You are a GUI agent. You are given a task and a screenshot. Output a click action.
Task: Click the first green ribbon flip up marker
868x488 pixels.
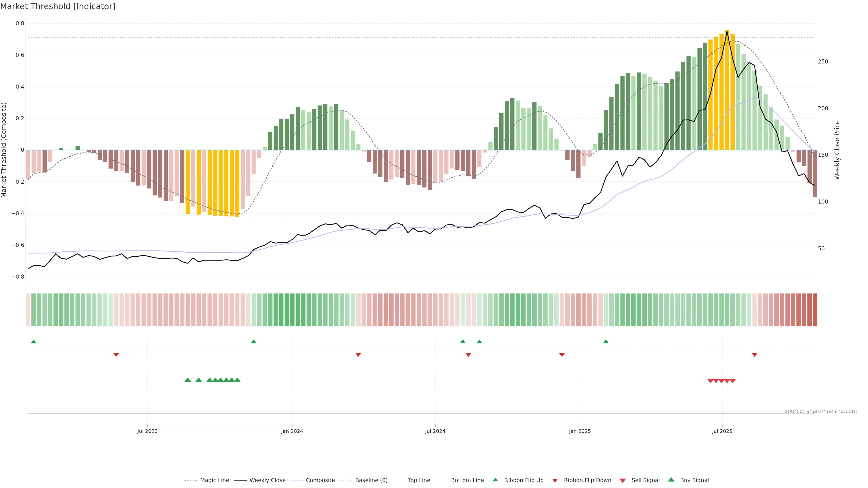pos(33,342)
